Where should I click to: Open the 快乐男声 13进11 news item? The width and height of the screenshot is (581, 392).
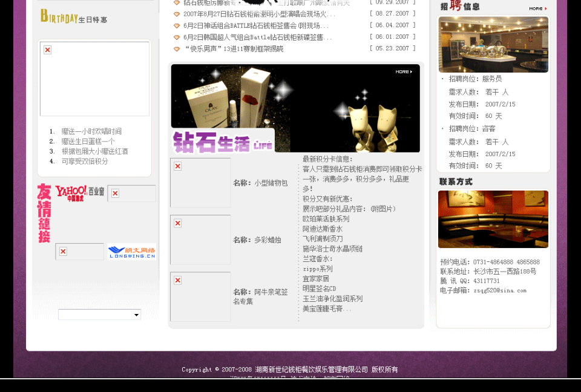[x=234, y=48]
